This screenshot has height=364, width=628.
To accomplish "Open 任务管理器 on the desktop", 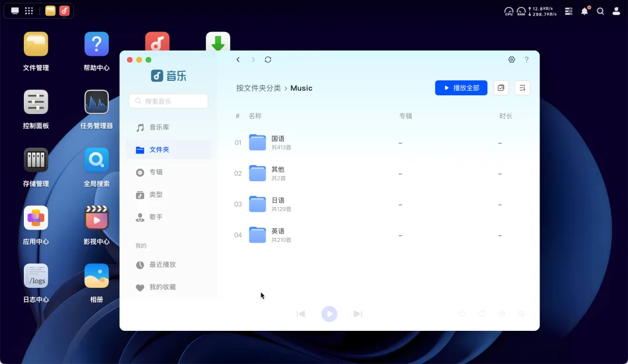I will pos(97,102).
